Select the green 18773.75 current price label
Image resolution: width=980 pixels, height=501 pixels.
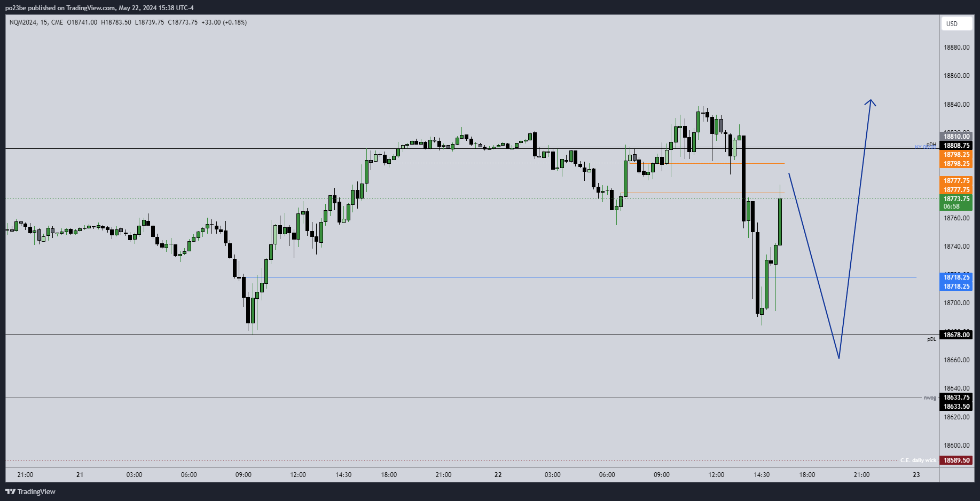[x=956, y=199]
